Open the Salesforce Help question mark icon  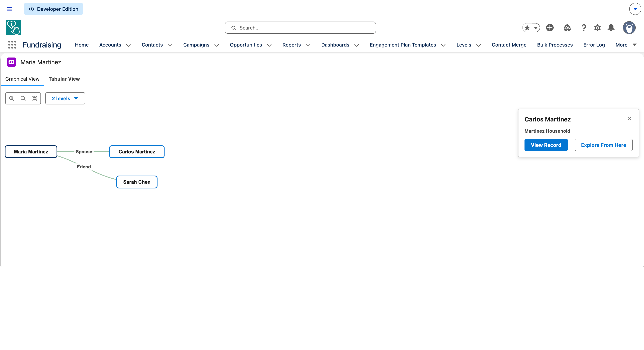pos(583,27)
